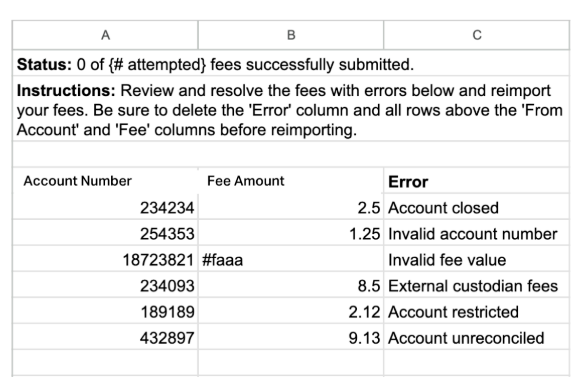The width and height of the screenshot is (584, 388).
Task: Select cell with account 234234
Action: point(105,207)
